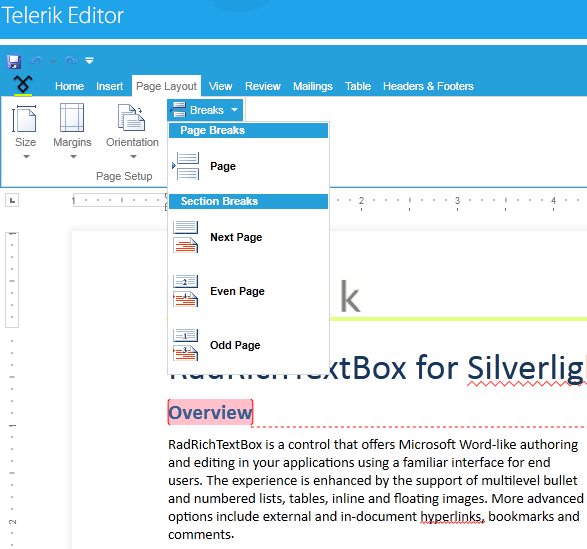Click the misspelled word hyperlinks
Screen dimensions: 587x549
click(x=452, y=516)
